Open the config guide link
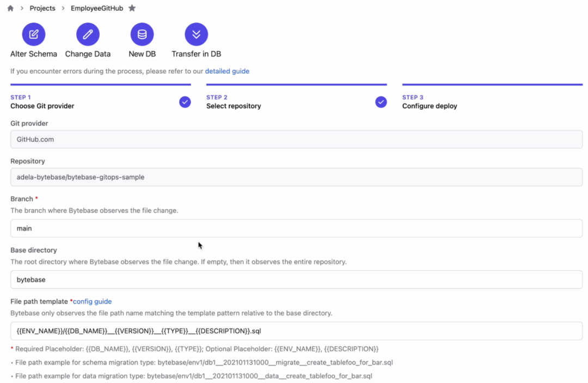 92,301
